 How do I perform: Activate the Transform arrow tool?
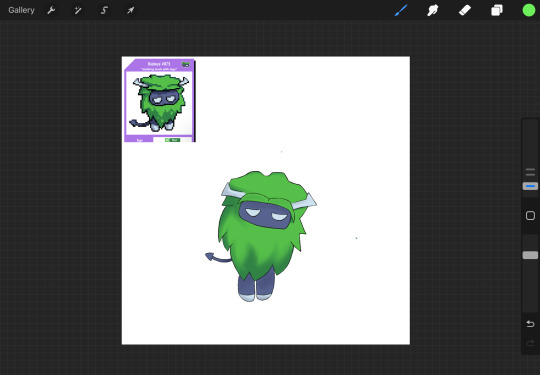pyautogui.click(x=130, y=10)
